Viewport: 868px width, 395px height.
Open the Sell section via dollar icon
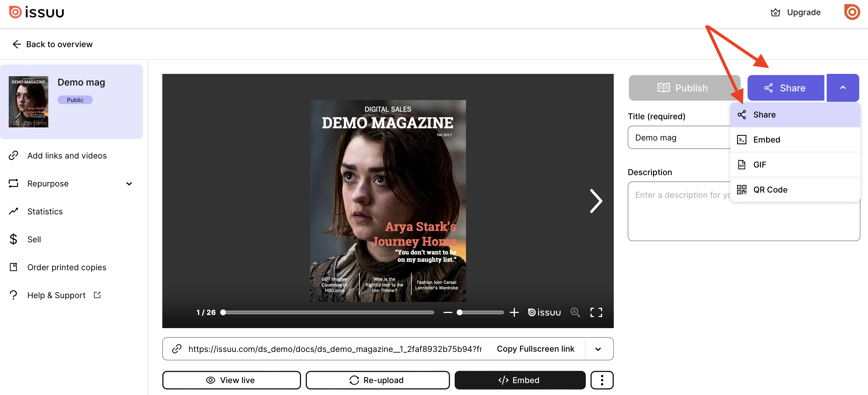[13, 239]
